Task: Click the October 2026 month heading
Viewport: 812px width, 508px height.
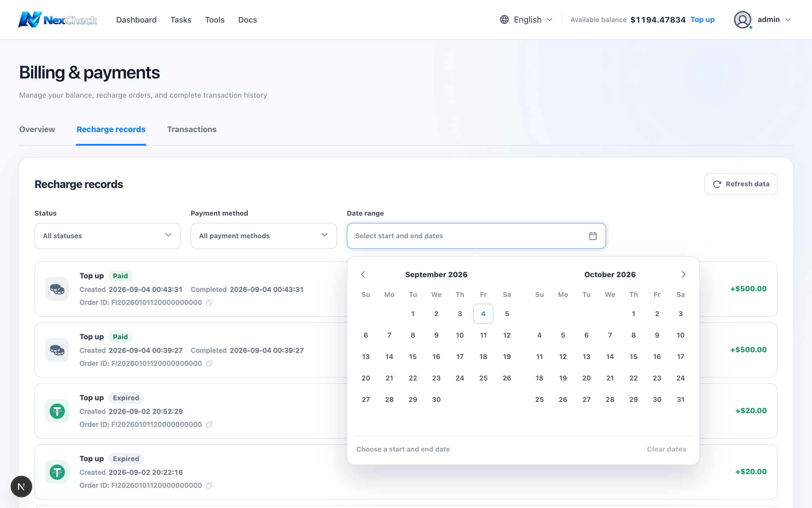Action: click(610, 275)
